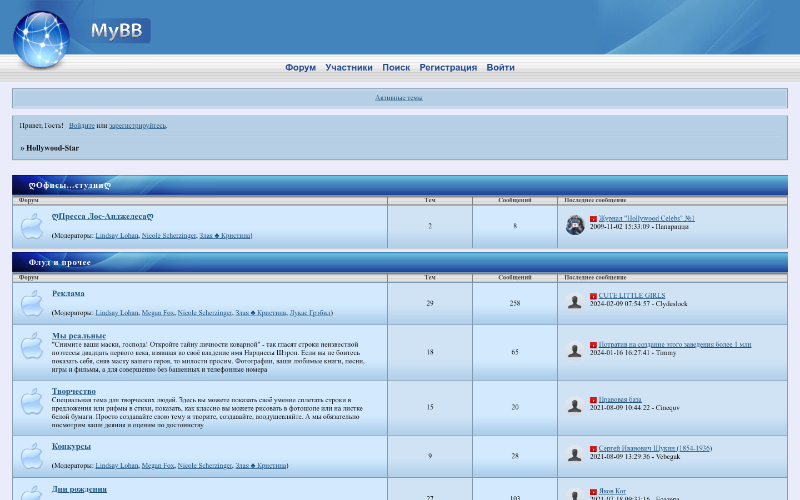The height and width of the screenshot is (500, 800).
Task: Click red post icon before Правовая база
Action: coord(593,400)
